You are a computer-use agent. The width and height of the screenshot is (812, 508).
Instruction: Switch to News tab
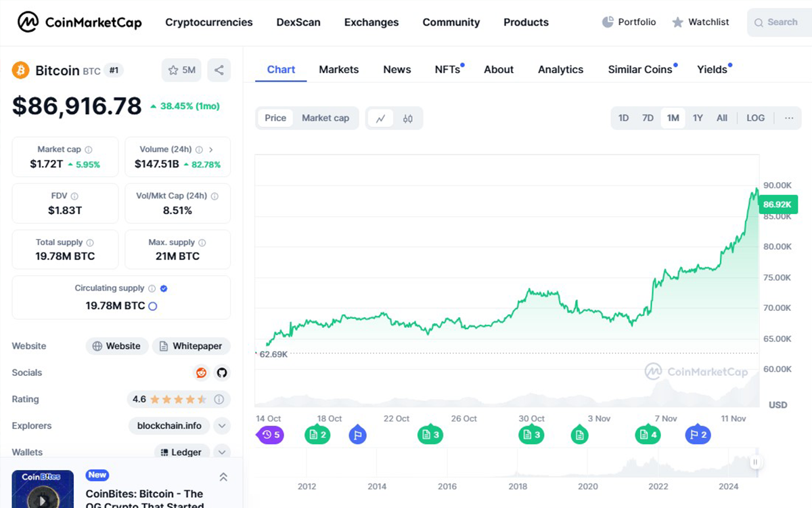pyautogui.click(x=397, y=69)
